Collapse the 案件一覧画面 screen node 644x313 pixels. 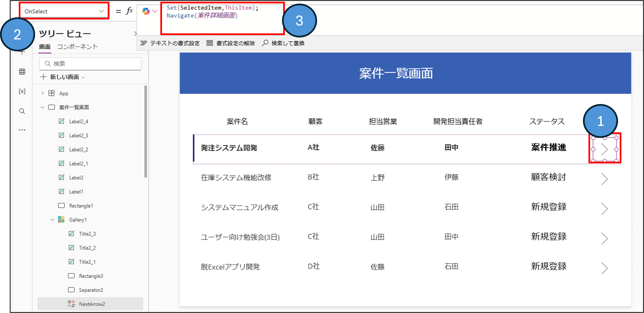coord(42,107)
